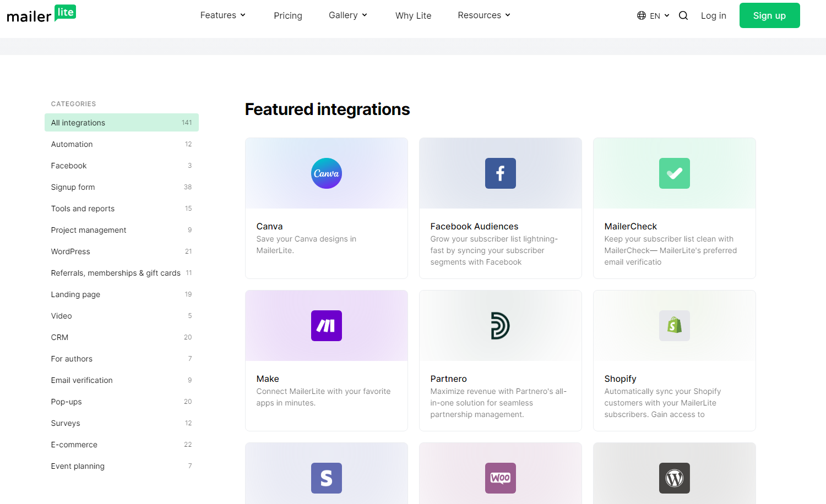Screen dimensions: 826x504
Task: Open the Partnero integration title
Action: [448, 379]
